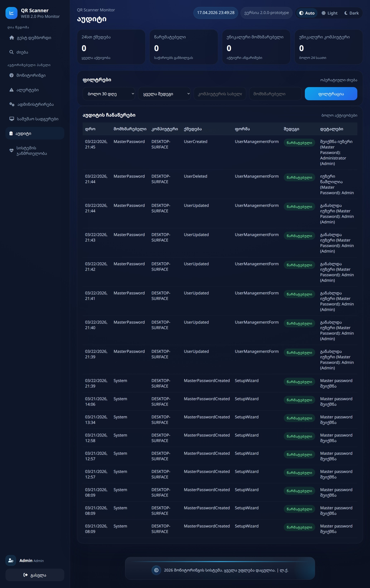This screenshot has width=370, height=588.
Task: Click the heartbeat icon beside სისტემის ჯანმრთელობა
Action: (x=11, y=151)
